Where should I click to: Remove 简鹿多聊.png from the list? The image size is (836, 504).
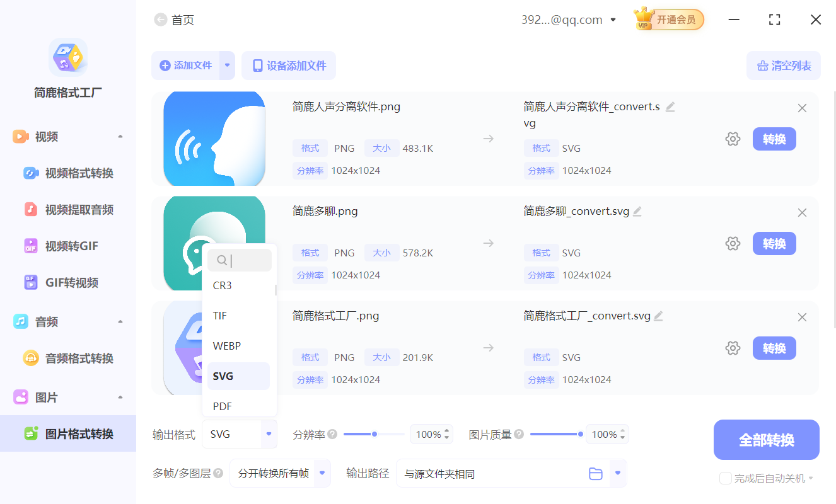[802, 212]
